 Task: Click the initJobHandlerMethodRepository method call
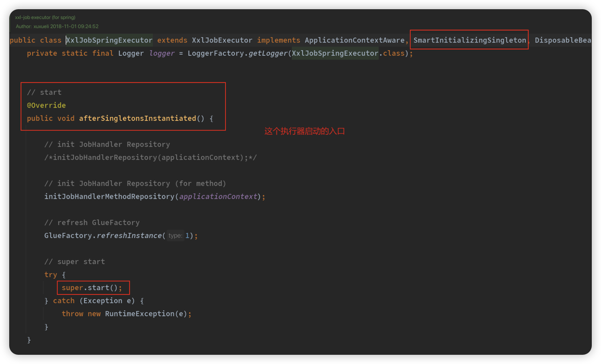point(109,197)
